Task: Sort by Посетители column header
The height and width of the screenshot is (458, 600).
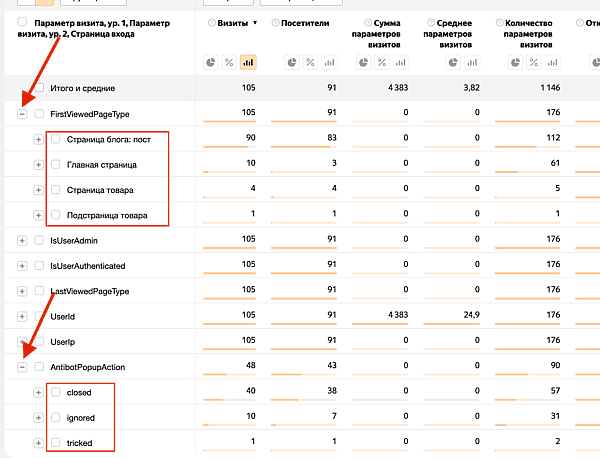Action: 305,23
